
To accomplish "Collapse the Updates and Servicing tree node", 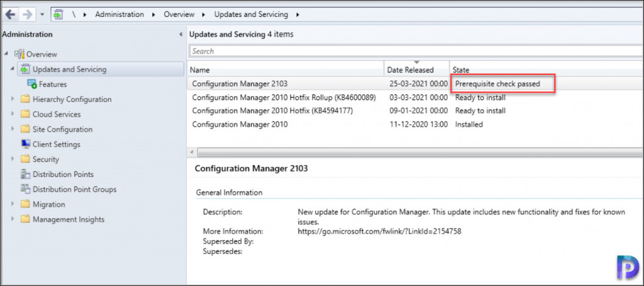I will pyautogui.click(x=13, y=69).
